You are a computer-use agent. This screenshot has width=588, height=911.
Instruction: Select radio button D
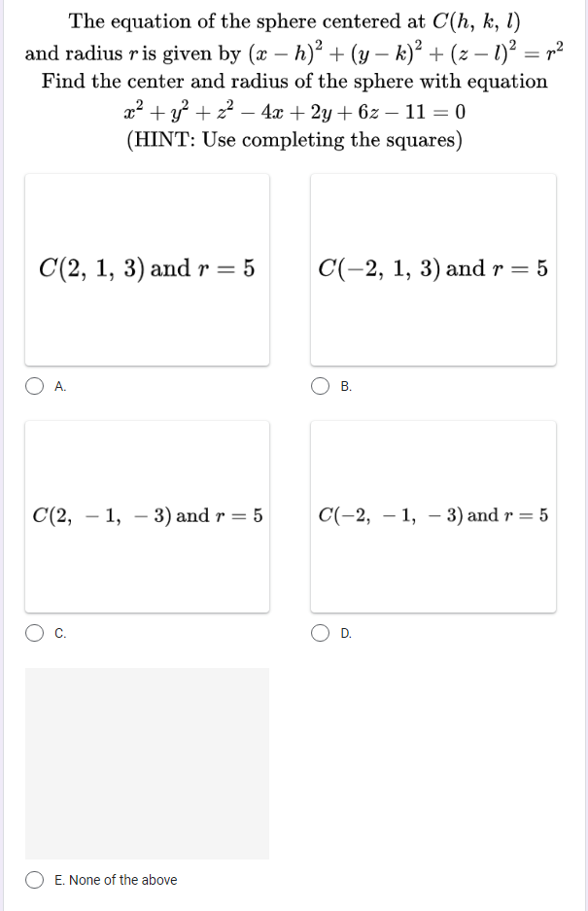[x=320, y=635]
